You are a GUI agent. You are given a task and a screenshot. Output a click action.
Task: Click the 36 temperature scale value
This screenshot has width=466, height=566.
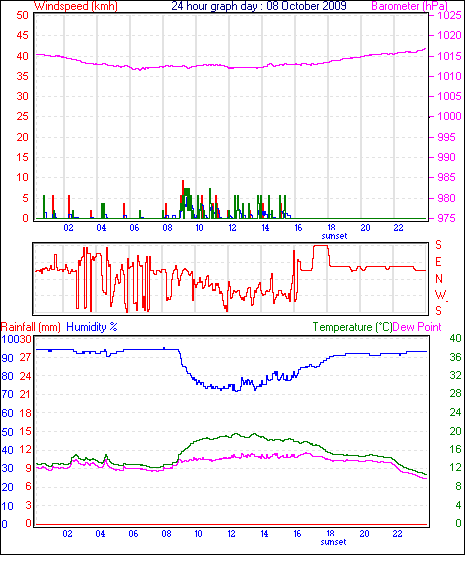coord(455,357)
